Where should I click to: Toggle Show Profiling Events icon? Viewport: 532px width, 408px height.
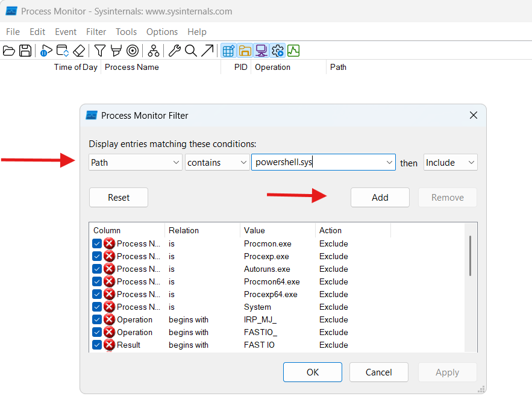tap(293, 51)
